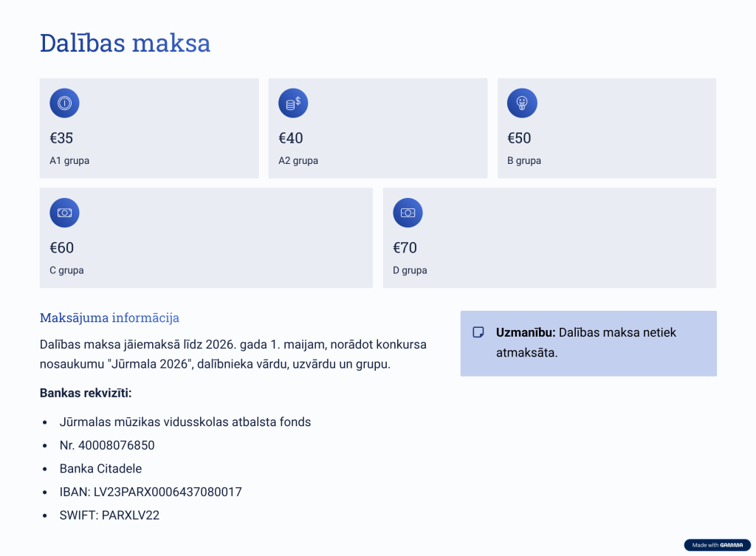Click the coin icon above €35
This screenshot has height=556, width=756.
click(64, 103)
